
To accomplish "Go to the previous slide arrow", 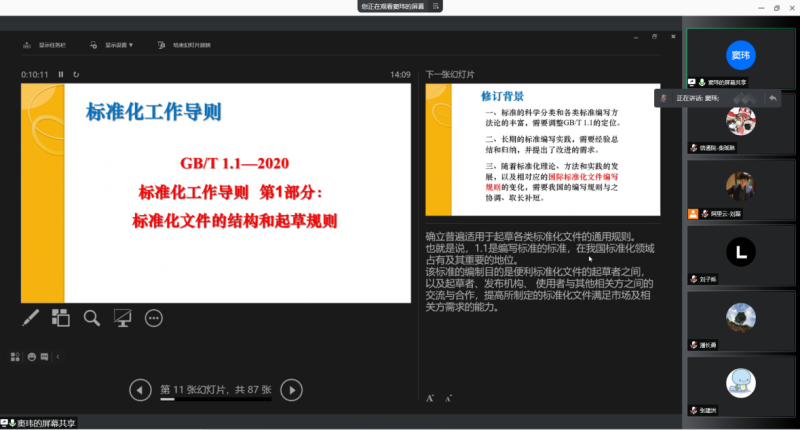I will click(x=140, y=390).
